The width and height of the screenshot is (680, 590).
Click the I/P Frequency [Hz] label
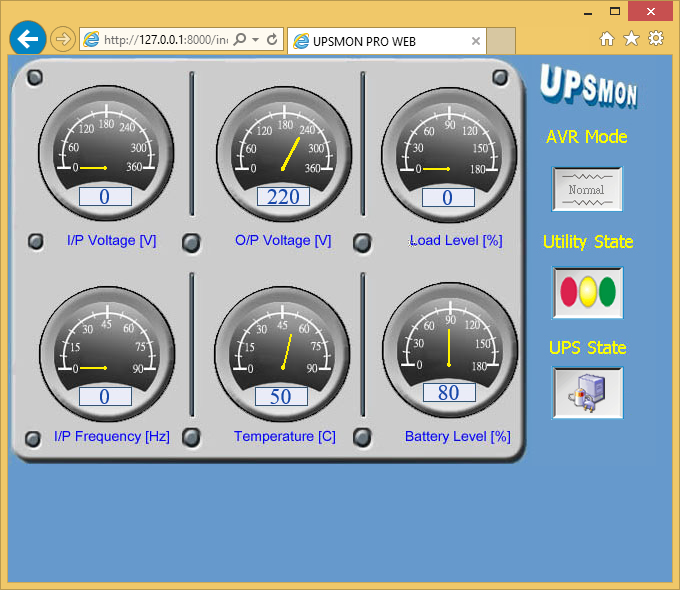point(112,436)
